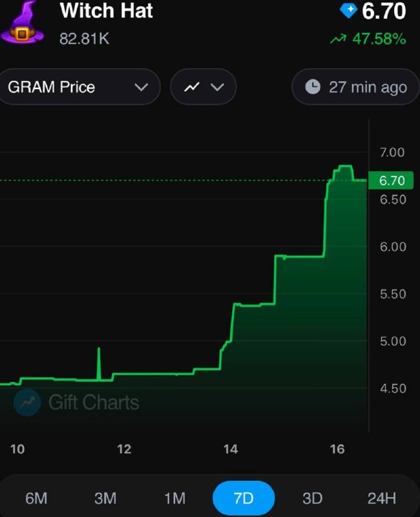
Task: Tap the Witch Hat gift icon
Action: point(22,23)
